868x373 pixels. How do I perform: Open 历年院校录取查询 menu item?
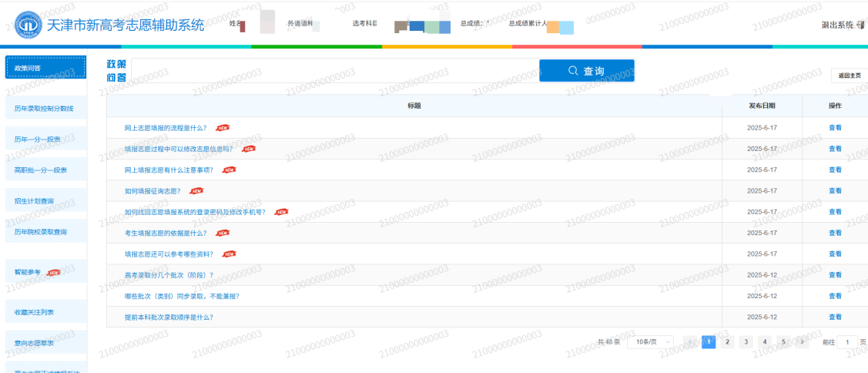coord(45,231)
